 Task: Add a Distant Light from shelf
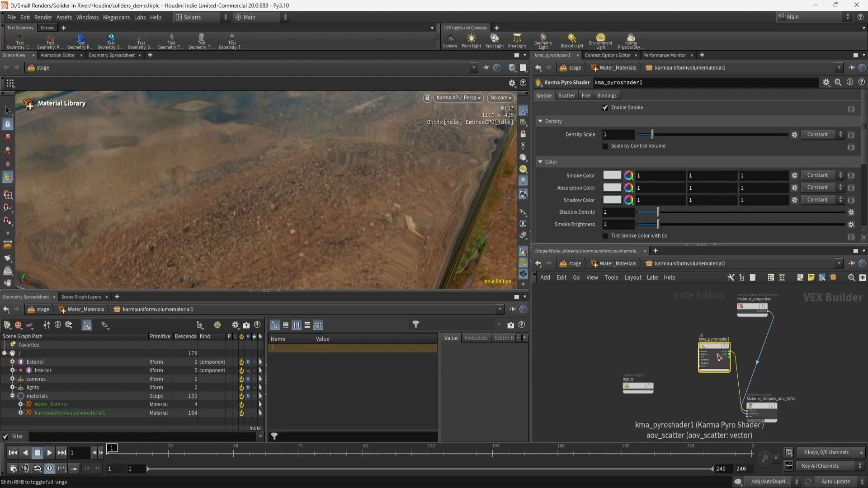point(572,40)
